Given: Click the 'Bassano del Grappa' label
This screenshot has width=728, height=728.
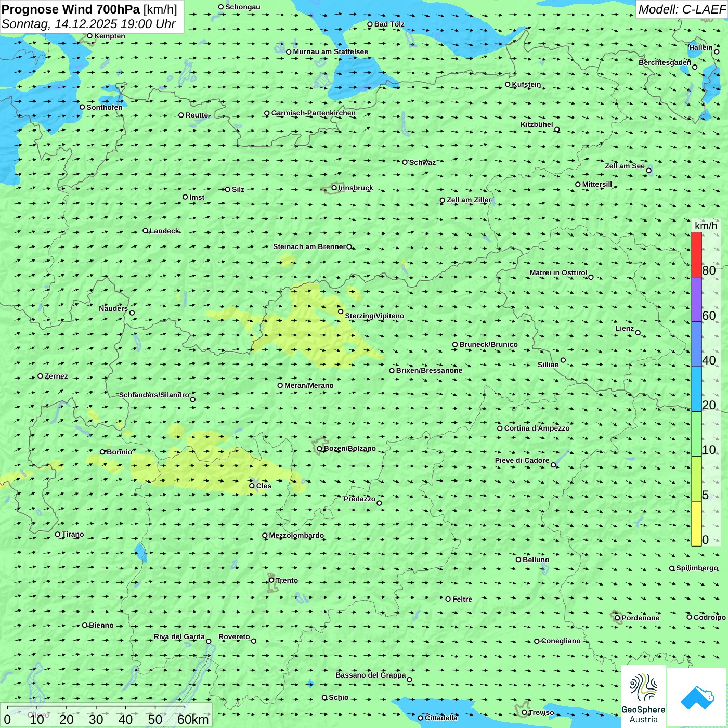Looking at the screenshot, I should (x=371, y=675).
